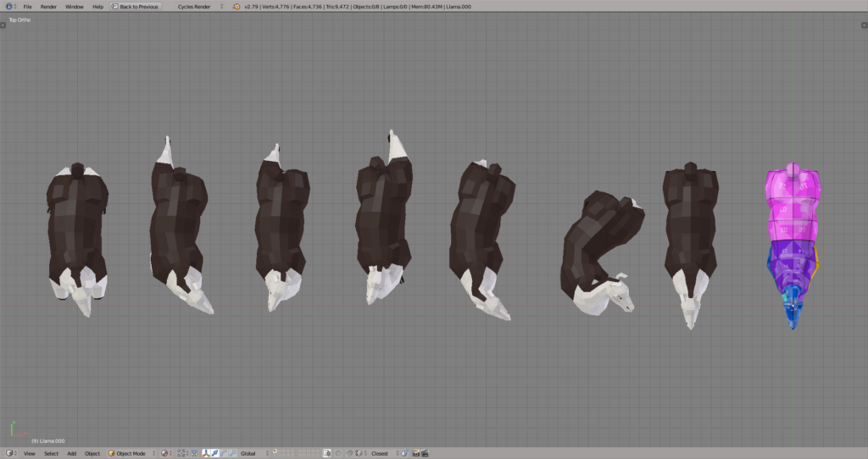Open the Help menu
The width and height of the screenshot is (868, 459).
click(97, 7)
